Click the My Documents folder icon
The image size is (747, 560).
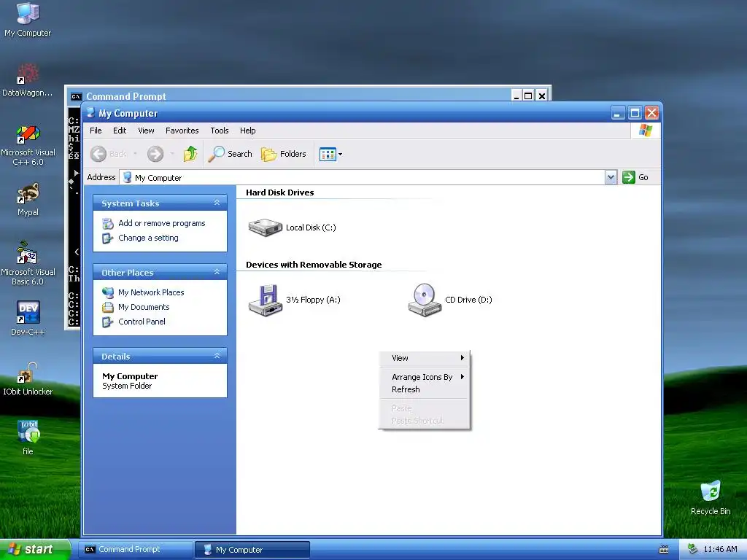pyautogui.click(x=108, y=307)
